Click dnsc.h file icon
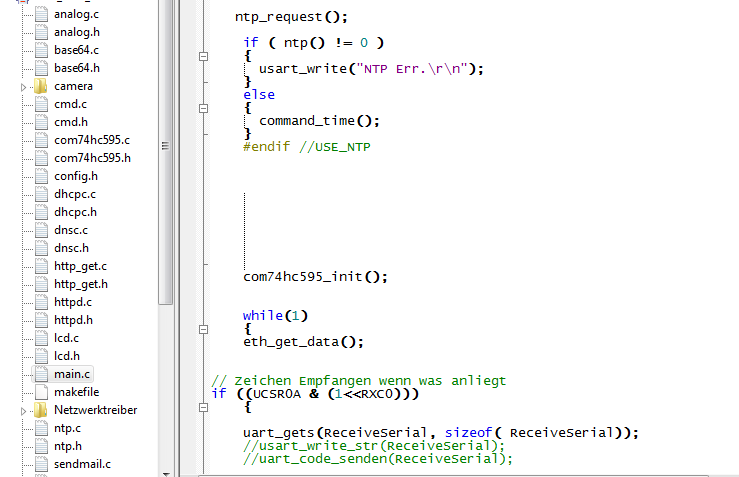 [41, 248]
